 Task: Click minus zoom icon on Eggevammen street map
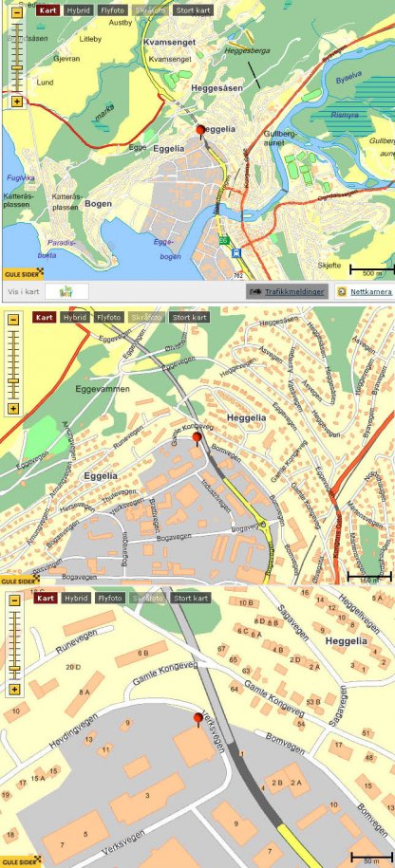14,320
